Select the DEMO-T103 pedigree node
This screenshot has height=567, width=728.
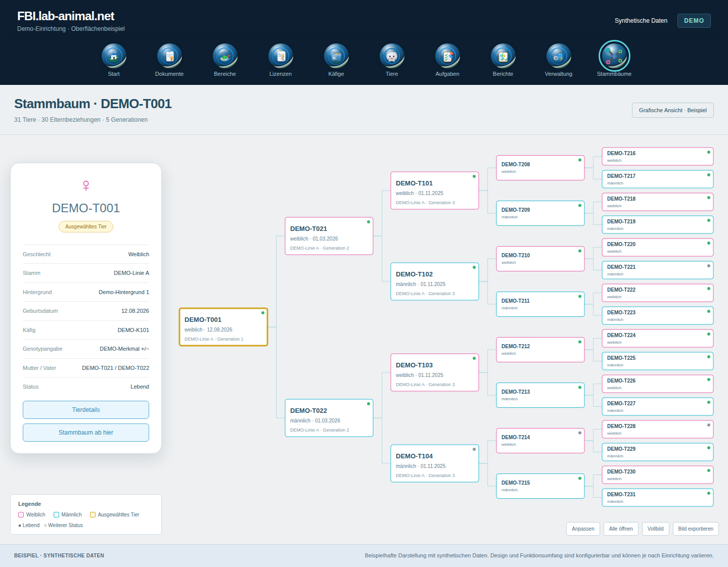click(x=435, y=372)
